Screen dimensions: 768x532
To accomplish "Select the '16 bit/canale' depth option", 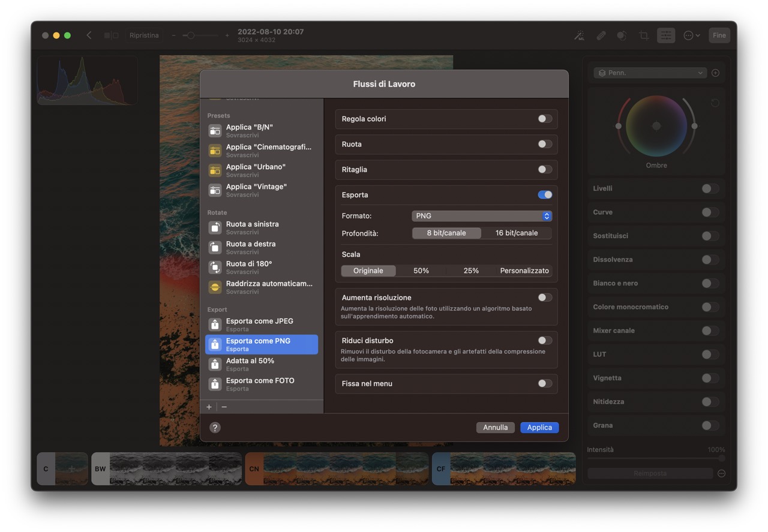I will click(517, 233).
